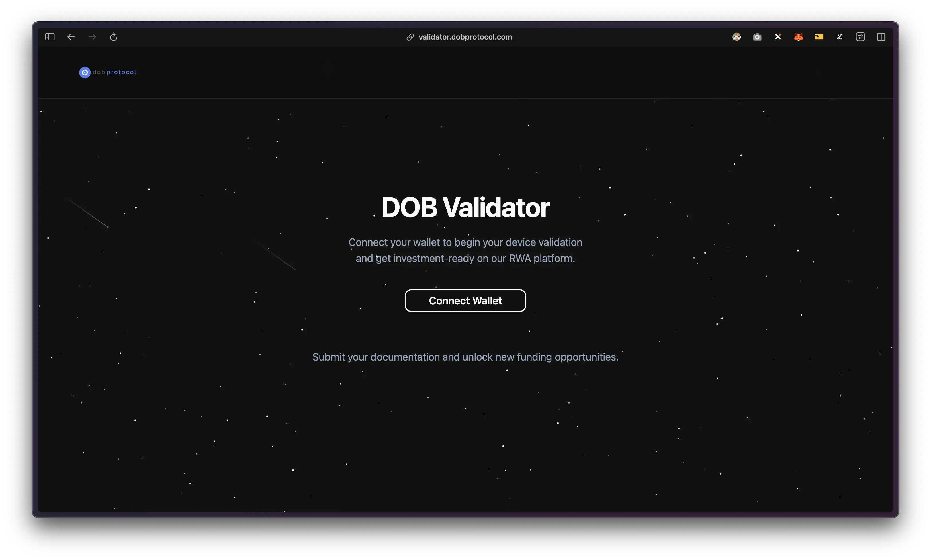Go back to the previous page

(x=71, y=37)
